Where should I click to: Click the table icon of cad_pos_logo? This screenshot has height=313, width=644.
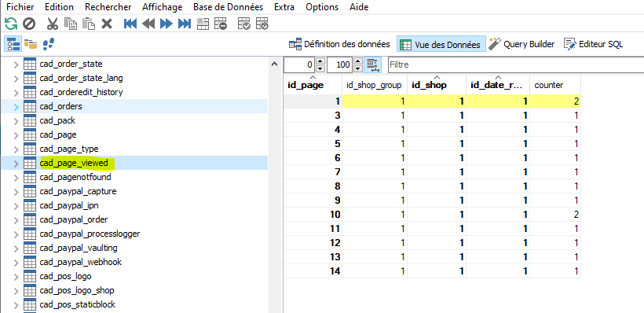(x=30, y=276)
